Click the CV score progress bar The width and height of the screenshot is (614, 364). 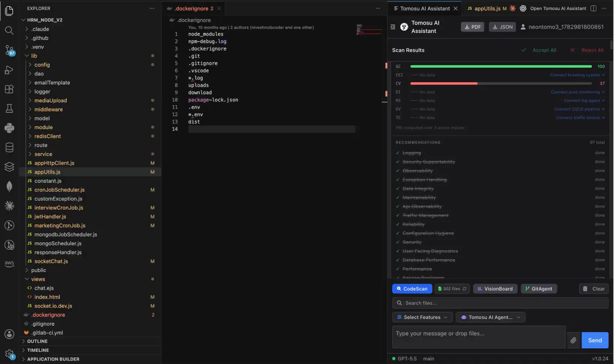(x=501, y=83)
